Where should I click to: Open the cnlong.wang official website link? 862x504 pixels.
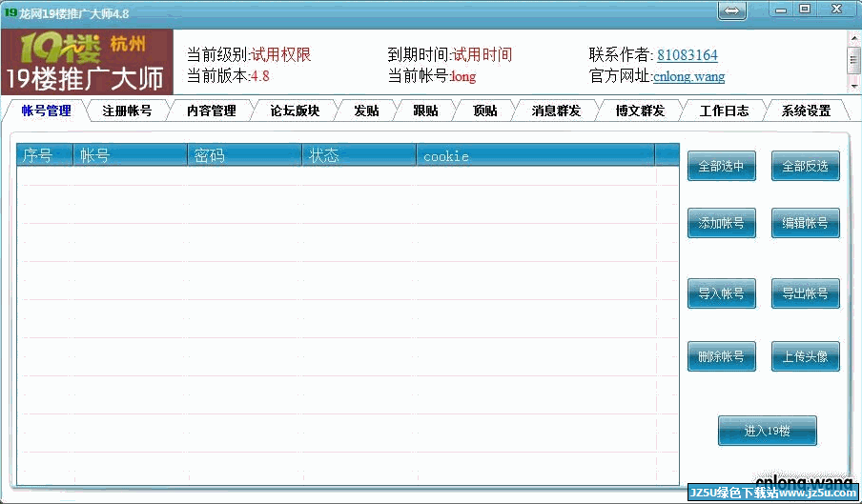pyautogui.click(x=688, y=76)
